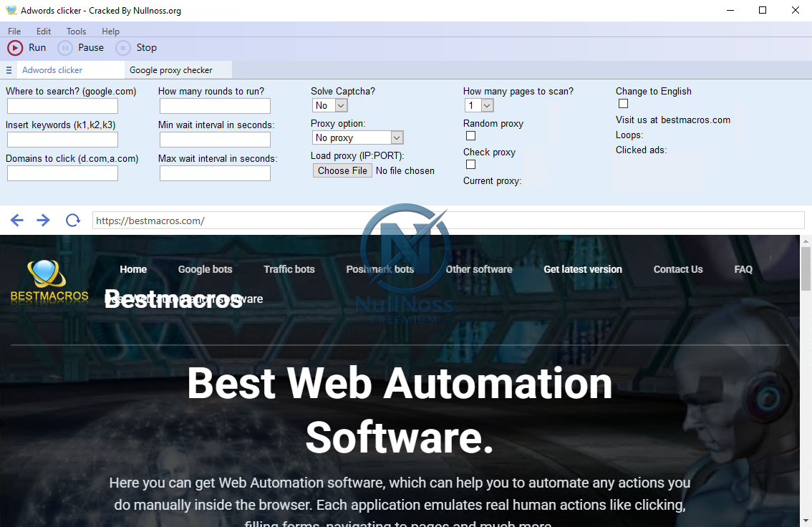Enable the Random proxy checkbox
Image resolution: width=812 pixels, height=527 pixels.
point(470,135)
